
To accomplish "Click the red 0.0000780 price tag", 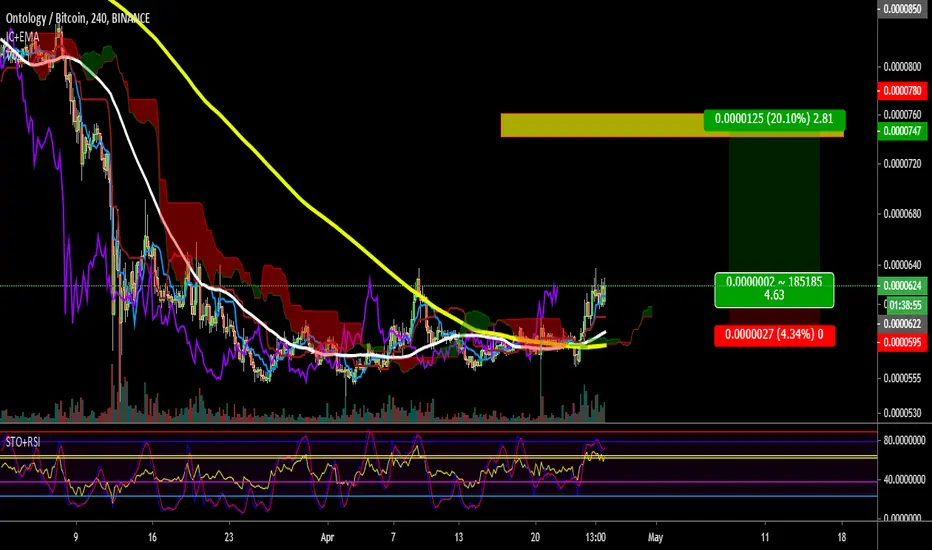I will click(902, 91).
